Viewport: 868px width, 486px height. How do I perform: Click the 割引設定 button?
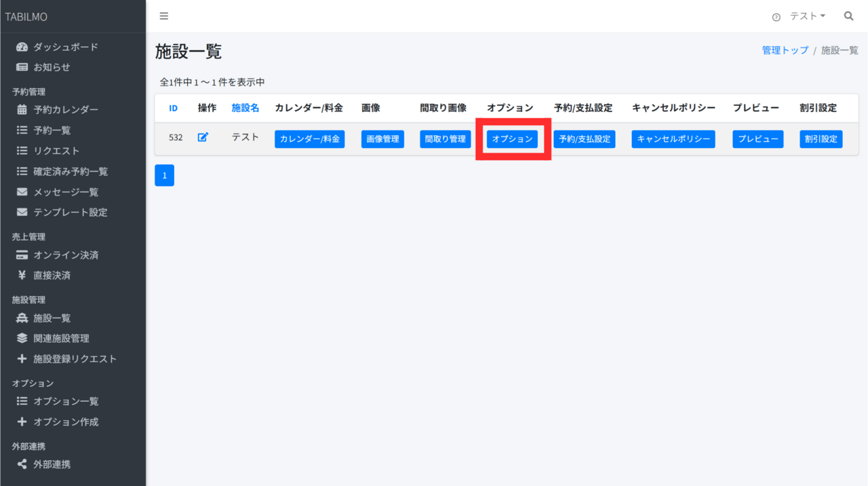click(x=821, y=139)
